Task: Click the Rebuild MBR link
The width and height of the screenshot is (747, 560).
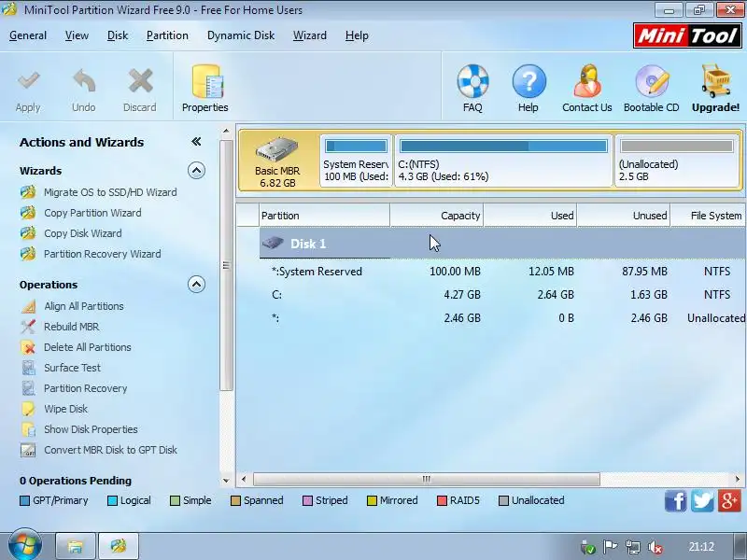Action: [x=72, y=327]
